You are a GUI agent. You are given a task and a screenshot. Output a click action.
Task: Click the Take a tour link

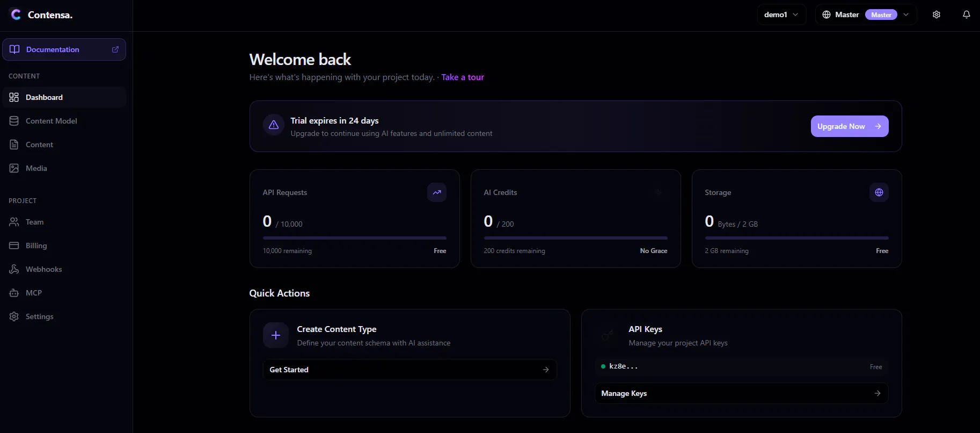click(463, 77)
